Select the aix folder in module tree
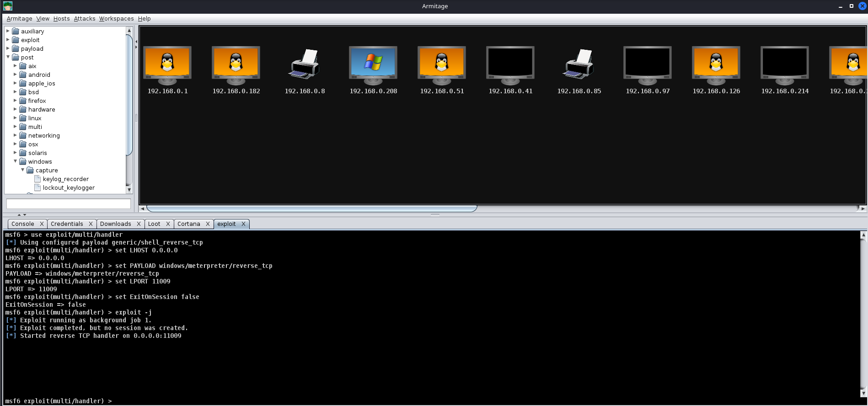 tap(32, 66)
